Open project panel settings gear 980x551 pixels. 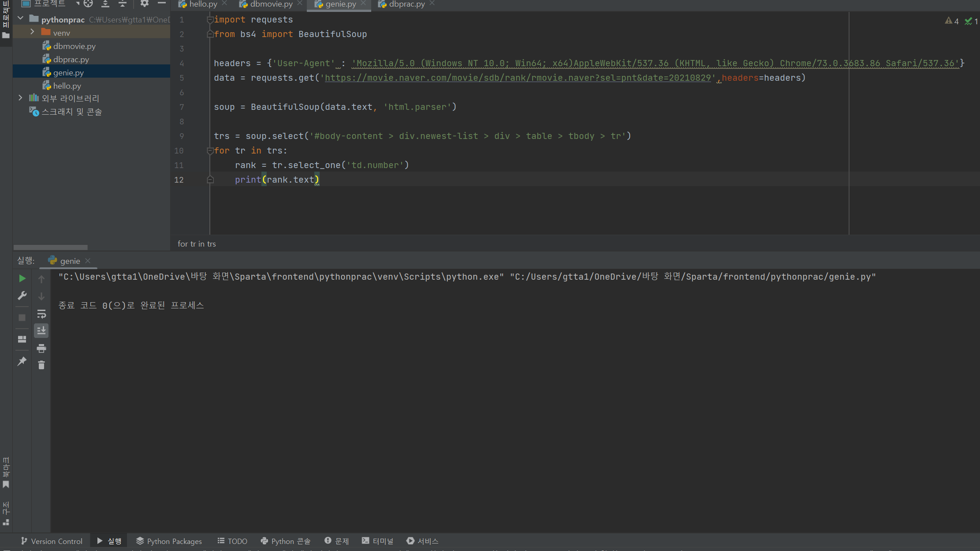(x=144, y=4)
